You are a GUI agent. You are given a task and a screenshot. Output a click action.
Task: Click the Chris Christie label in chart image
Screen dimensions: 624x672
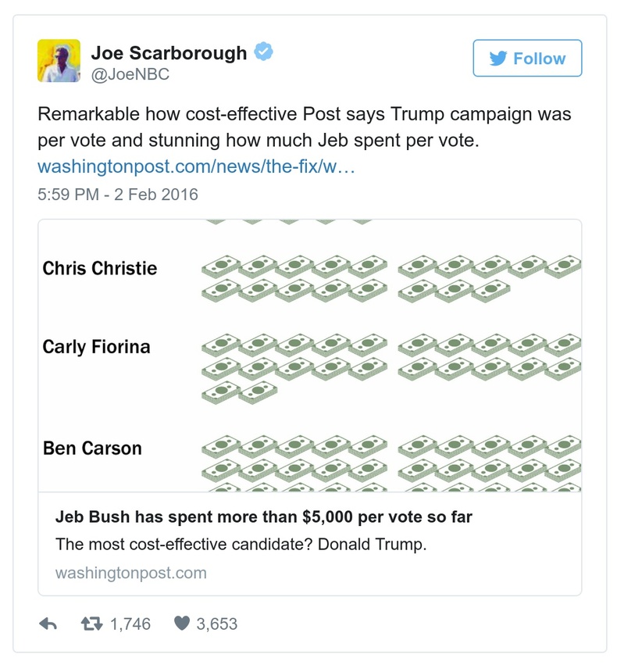pyautogui.click(x=100, y=269)
